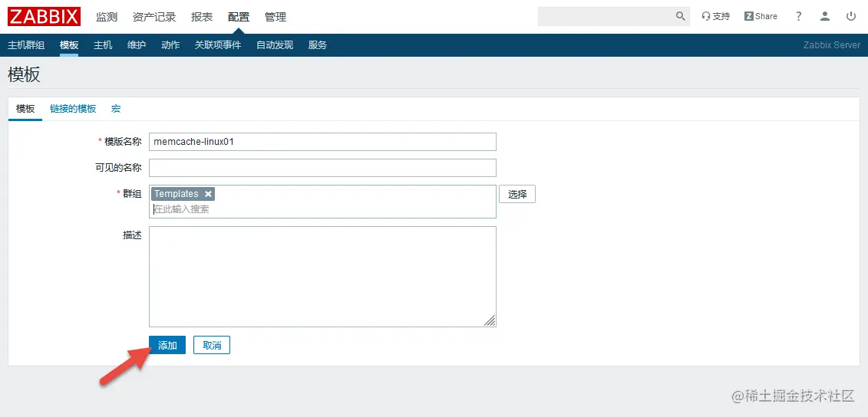The image size is (868, 417).
Task: Open the 监测 menu
Action: click(x=107, y=17)
